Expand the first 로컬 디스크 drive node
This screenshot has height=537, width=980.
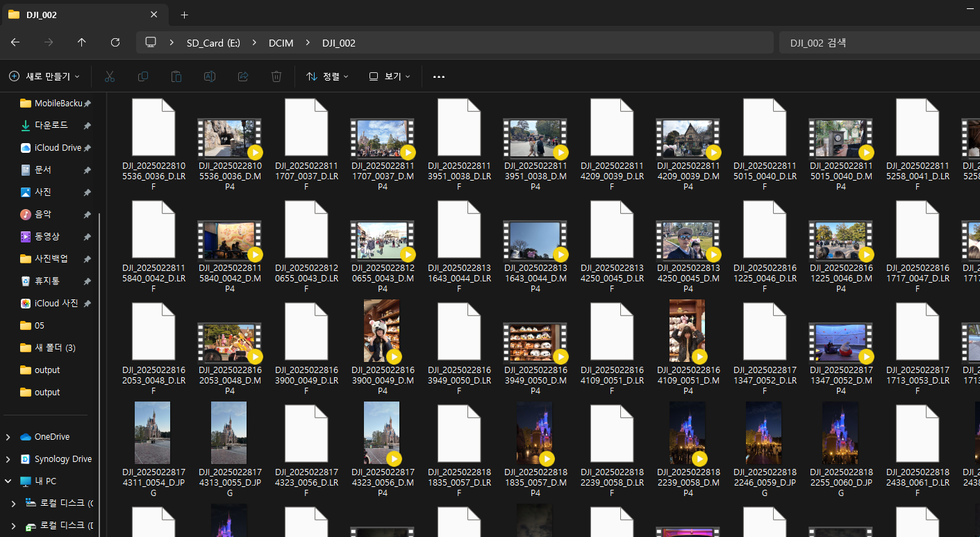coord(13,503)
